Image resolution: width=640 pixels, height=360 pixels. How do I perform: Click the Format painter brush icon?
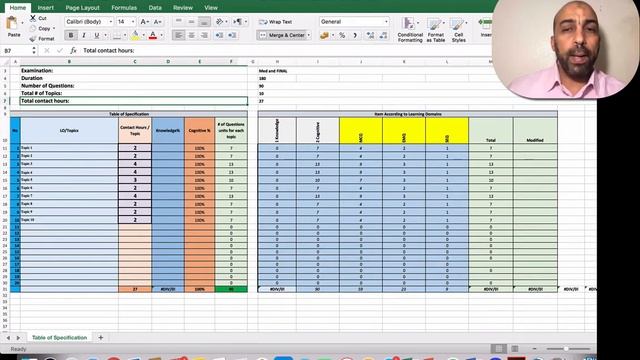(x=33, y=39)
